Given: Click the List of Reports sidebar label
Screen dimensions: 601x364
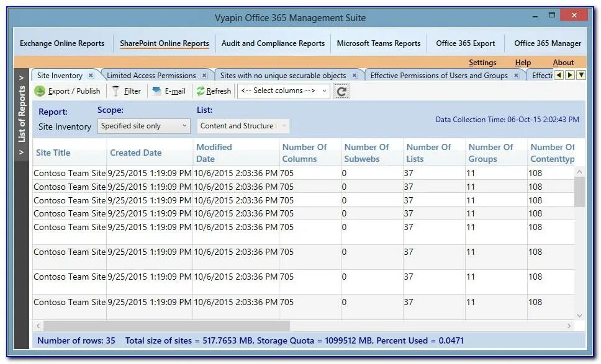Looking at the screenshot, I should tap(22, 114).
